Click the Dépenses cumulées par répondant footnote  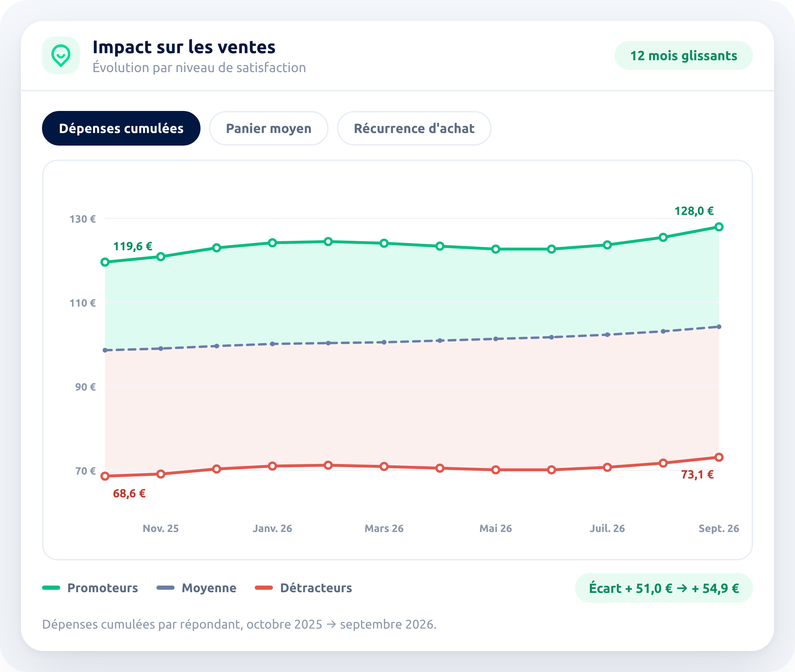tap(239, 624)
